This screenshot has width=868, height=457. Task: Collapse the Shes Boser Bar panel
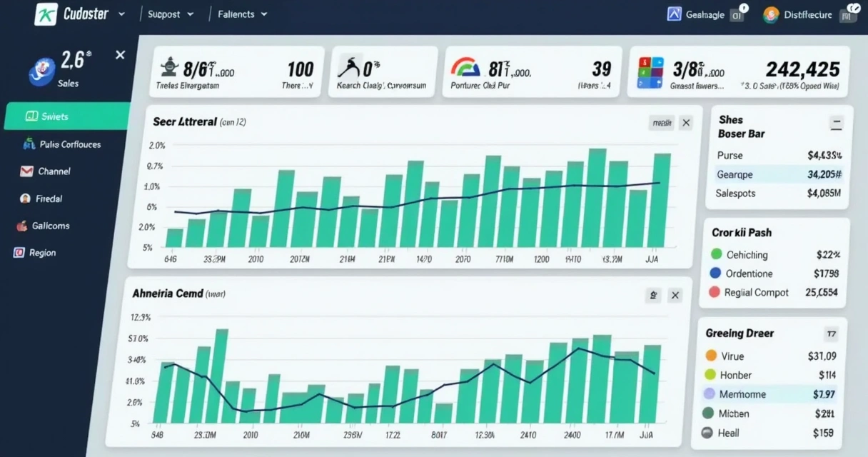pyautogui.click(x=836, y=124)
